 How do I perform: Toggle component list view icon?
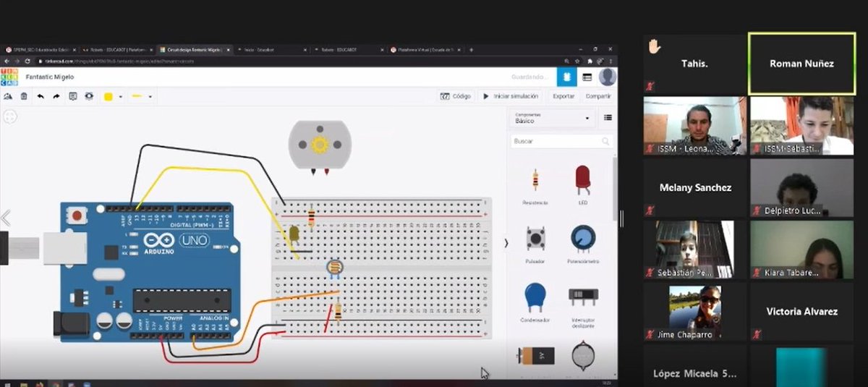(608, 118)
